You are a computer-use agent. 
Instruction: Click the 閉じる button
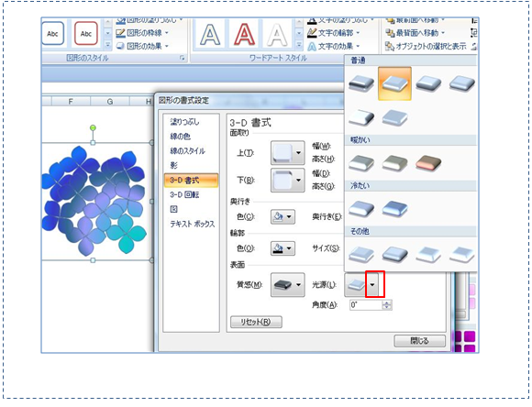click(x=420, y=340)
